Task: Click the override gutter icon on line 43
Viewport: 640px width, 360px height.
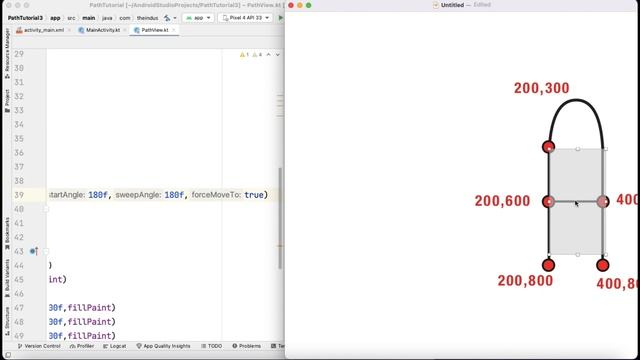Action: pos(34,251)
